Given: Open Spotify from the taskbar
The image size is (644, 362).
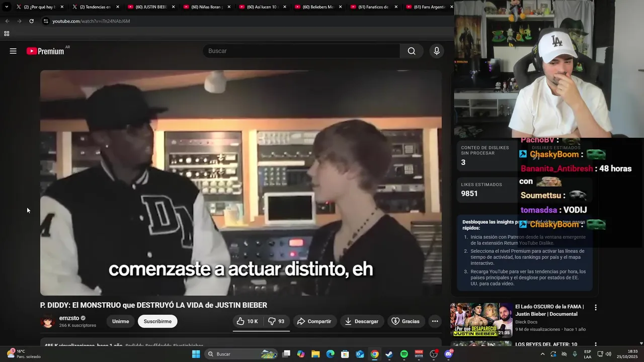Looking at the screenshot, I should 404,354.
